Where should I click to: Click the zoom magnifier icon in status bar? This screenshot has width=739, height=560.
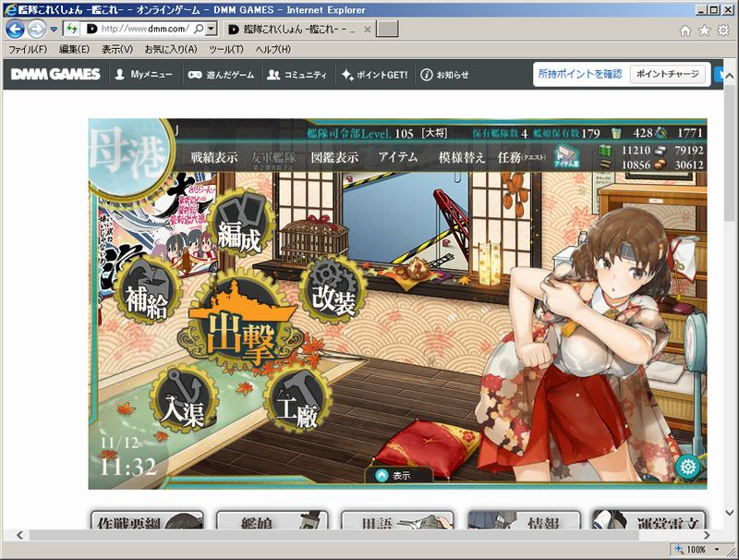tap(679, 549)
